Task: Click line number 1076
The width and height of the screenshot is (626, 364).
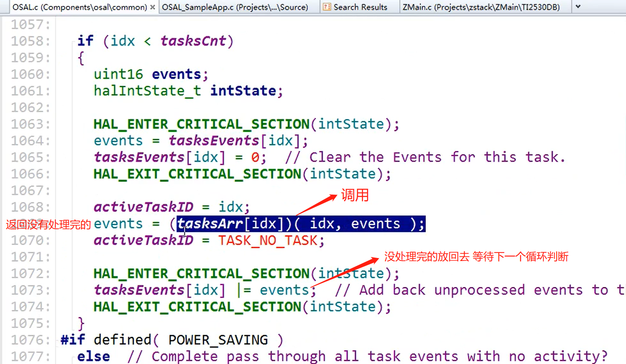Action: (30, 340)
